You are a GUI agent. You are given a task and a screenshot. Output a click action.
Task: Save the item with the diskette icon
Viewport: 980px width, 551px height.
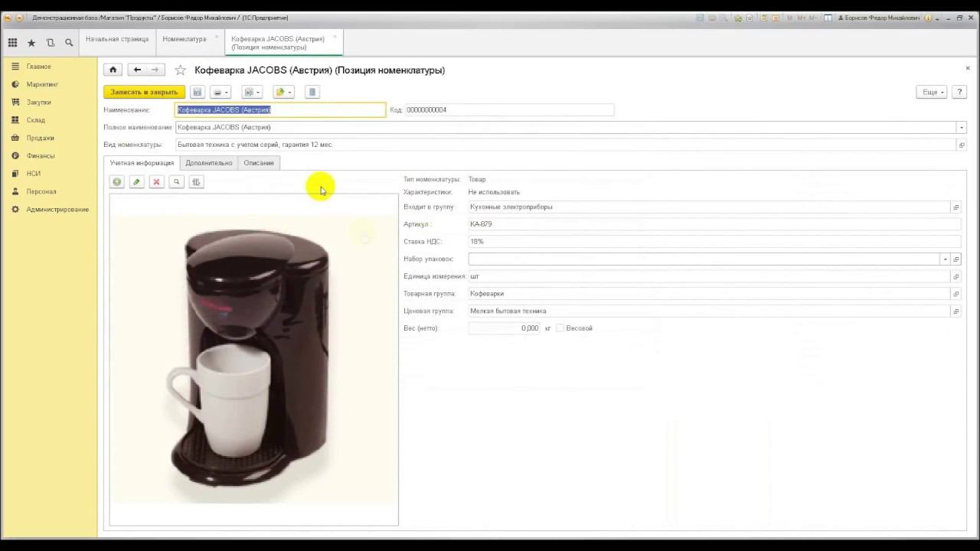click(197, 92)
